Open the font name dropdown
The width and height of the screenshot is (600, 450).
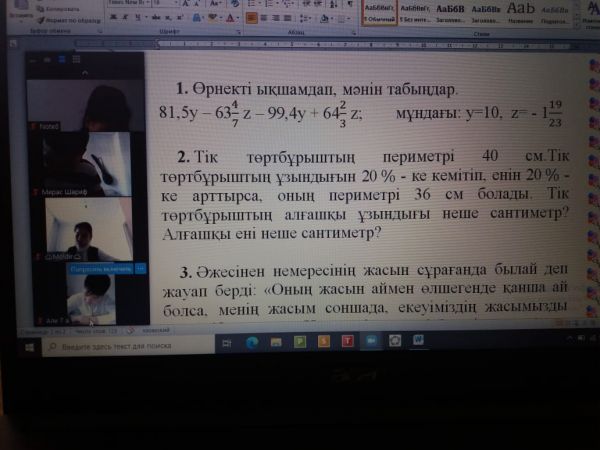(146, 3)
